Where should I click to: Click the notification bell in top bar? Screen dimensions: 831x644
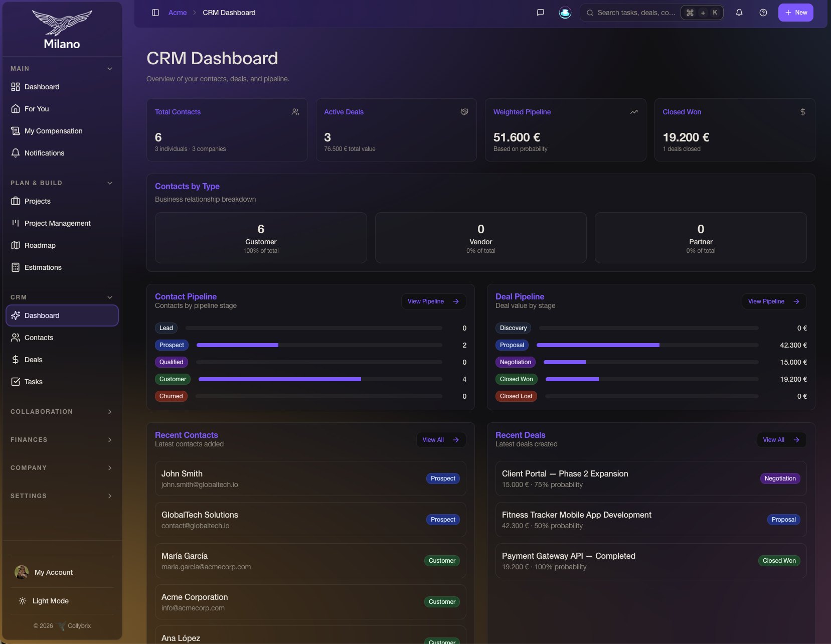point(739,13)
